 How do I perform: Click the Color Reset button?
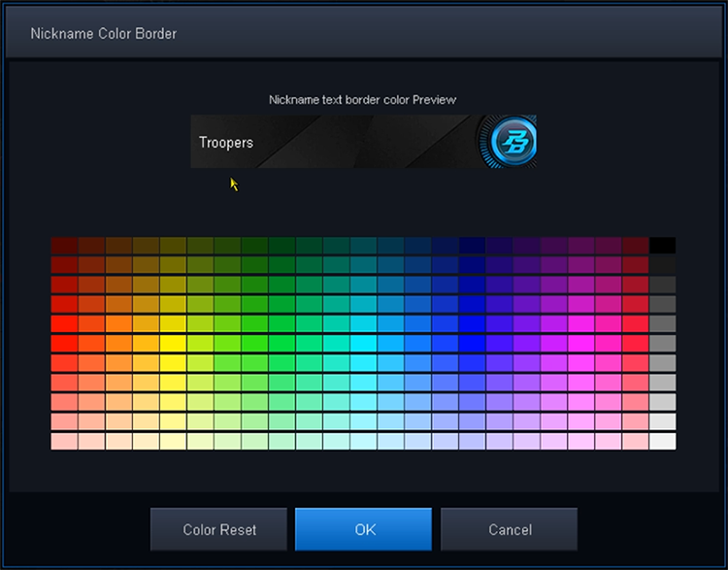tap(218, 529)
